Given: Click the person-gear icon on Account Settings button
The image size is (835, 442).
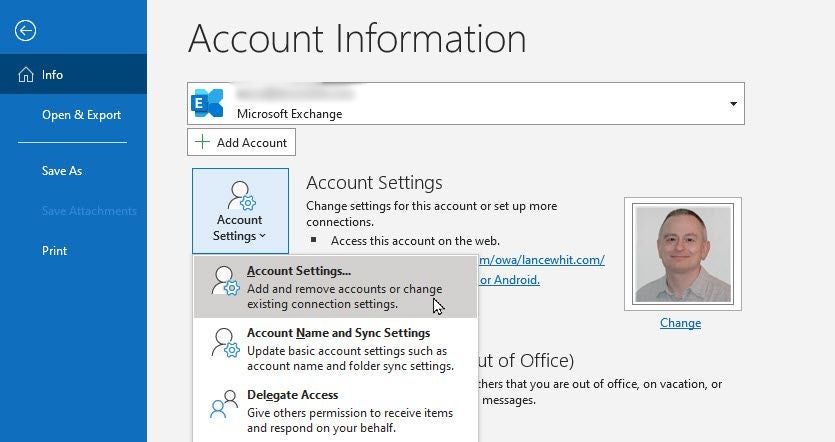Looking at the screenshot, I should click(241, 195).
